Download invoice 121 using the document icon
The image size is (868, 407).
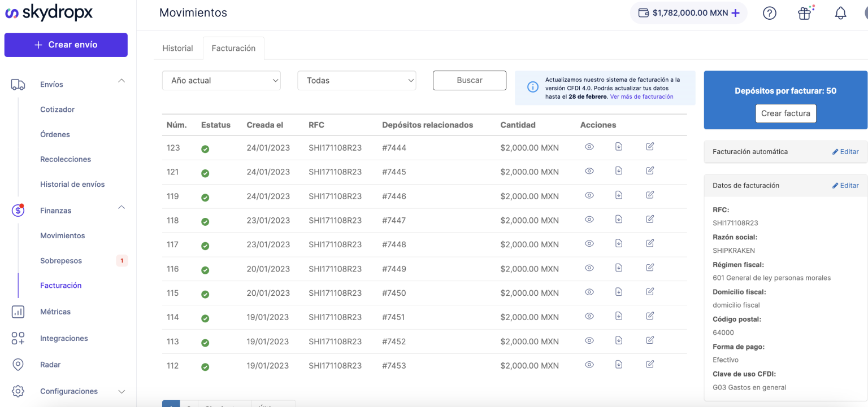point(619,170)
